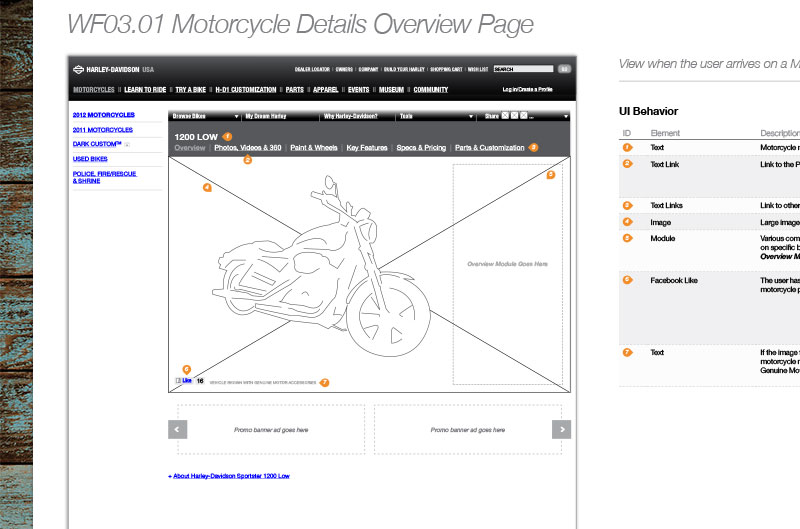
Task: Click the next promo arrow button
Action: (x=562, y=430)
